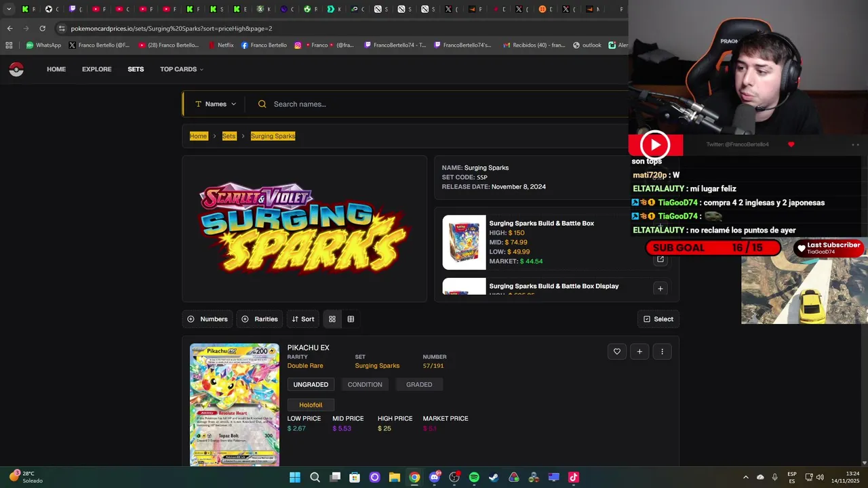Open the Windows Start menu
Image resolution: width=868 pixels, height=488 pixels.
[x=295, y=477]
